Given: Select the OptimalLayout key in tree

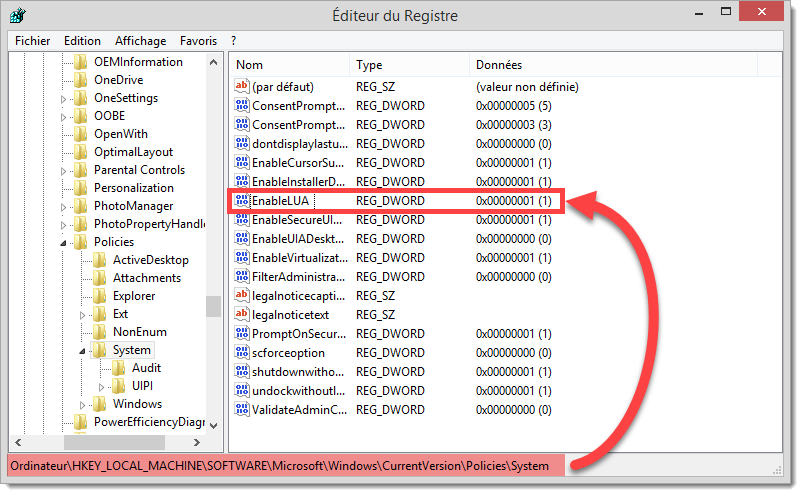Looking at the screenshot, I should pyautogui.click(x=133, y=152).
